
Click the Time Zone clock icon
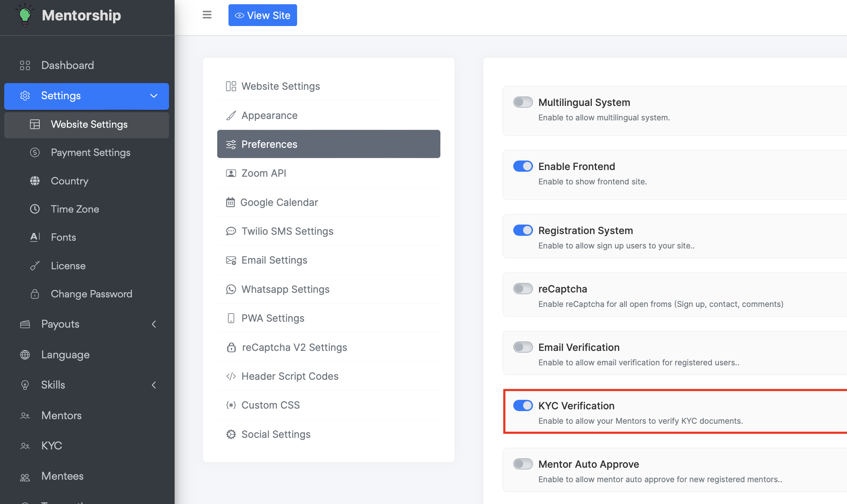35,209
